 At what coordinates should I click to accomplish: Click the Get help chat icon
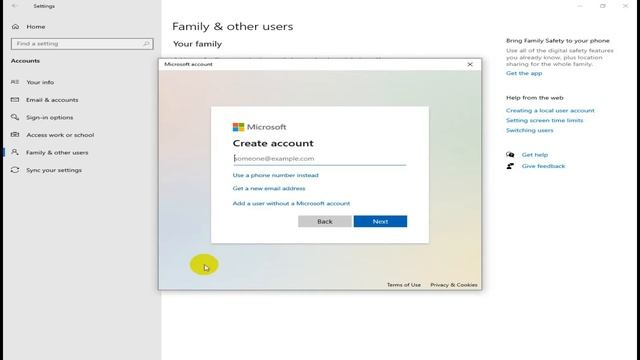pyautogui.click(x=510, y=155)
